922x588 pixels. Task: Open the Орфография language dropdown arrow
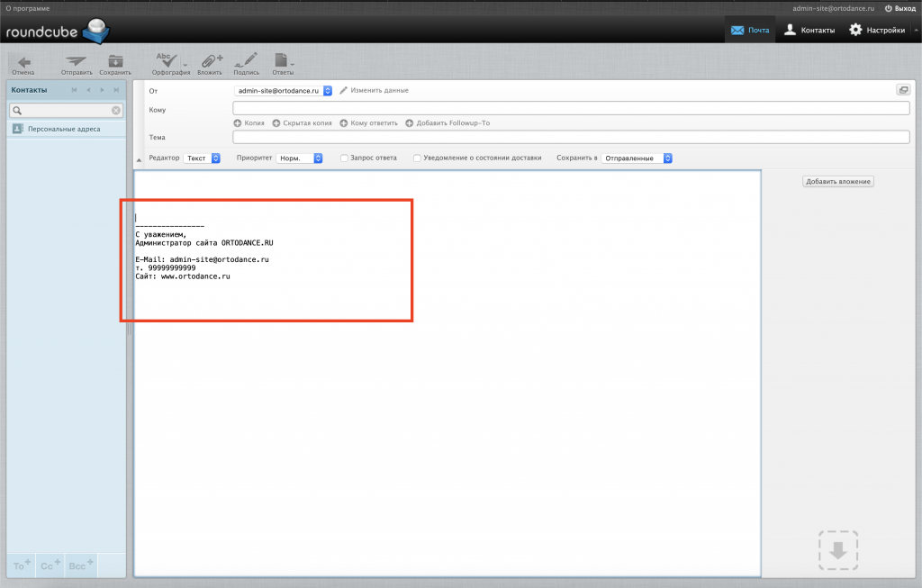pos(185,65)
